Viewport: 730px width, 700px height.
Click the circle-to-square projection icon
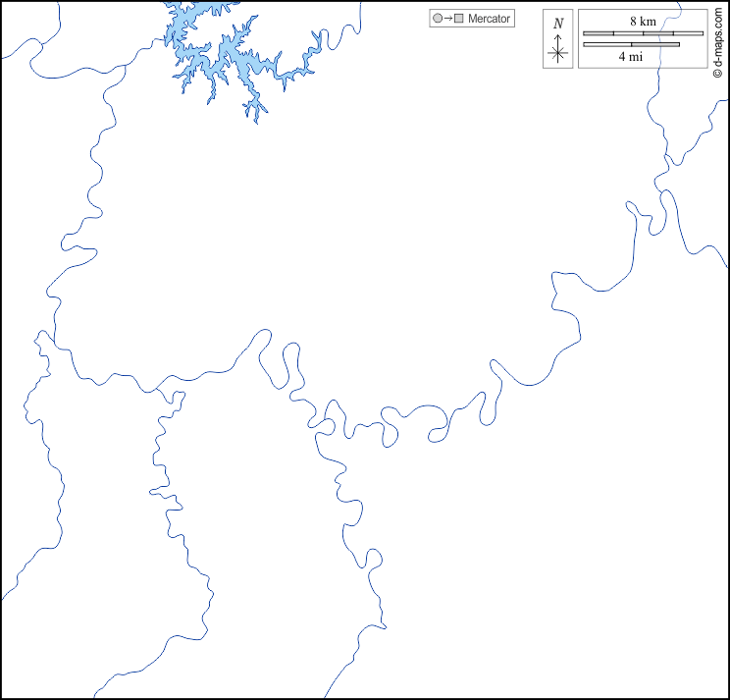448,19
